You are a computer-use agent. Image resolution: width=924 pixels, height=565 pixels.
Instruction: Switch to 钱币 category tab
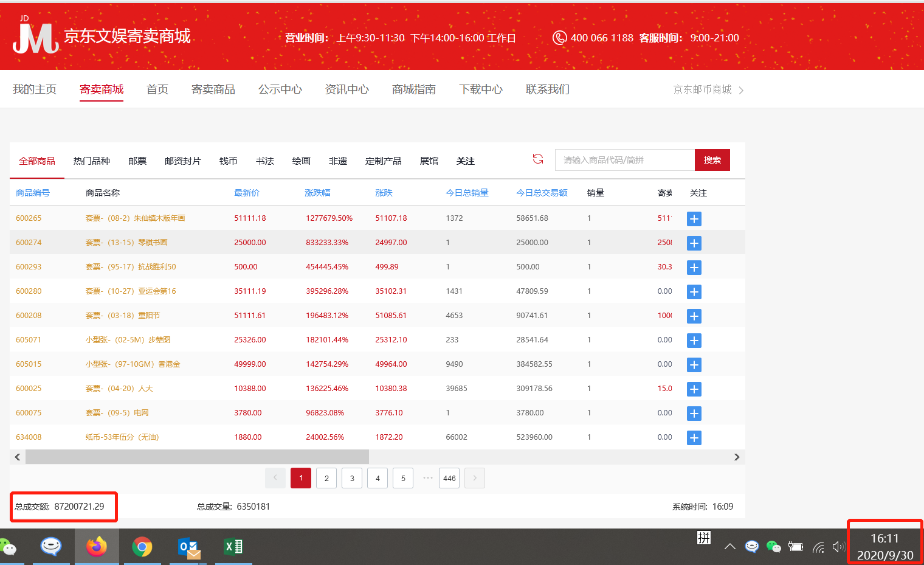click(229, 161)
